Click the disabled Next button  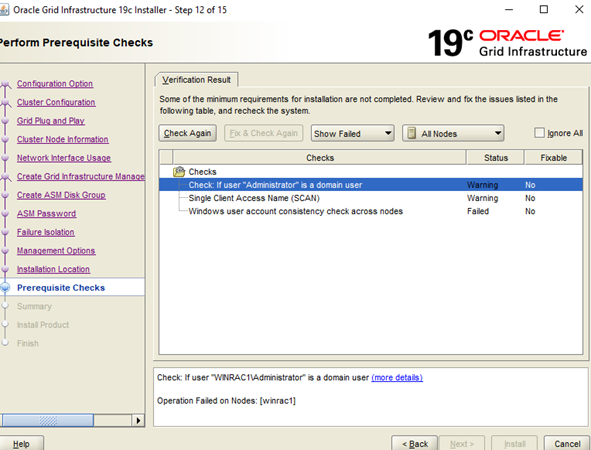click(462, 444)
